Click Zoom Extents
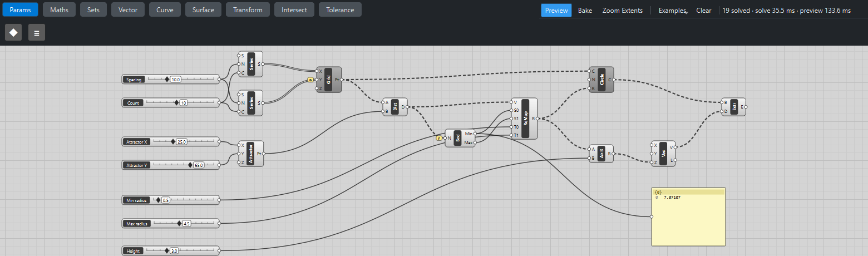The width and height of the screenshot is (868, 256). [622, 10]
